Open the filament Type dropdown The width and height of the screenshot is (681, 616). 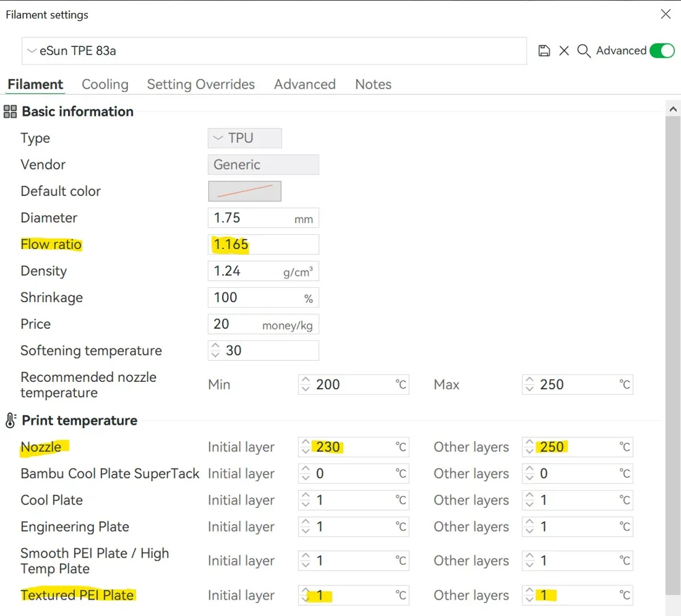pos(244,138)
